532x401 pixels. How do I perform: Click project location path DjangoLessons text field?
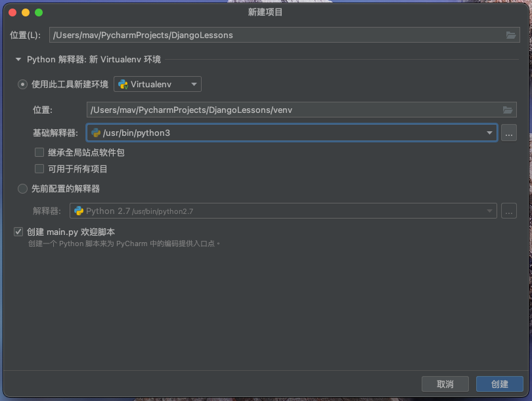pos(276,35)
